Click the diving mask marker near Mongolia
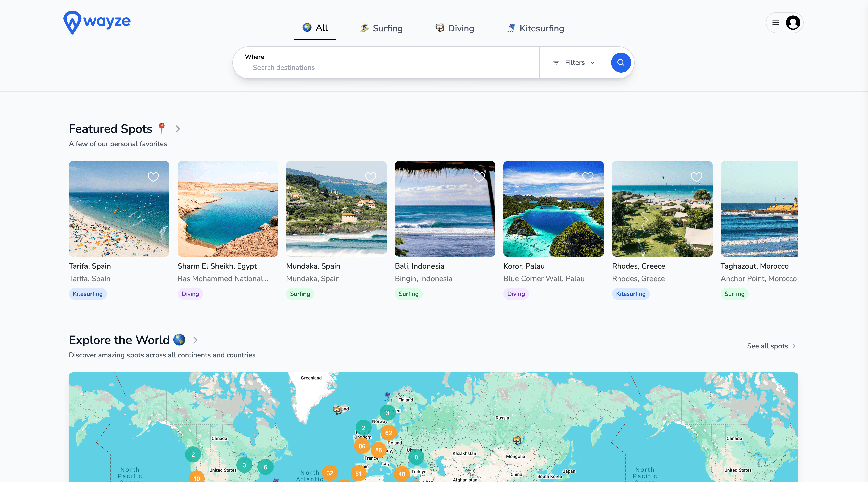Screen dimensions: 868x482 click(x=517, y=440)
